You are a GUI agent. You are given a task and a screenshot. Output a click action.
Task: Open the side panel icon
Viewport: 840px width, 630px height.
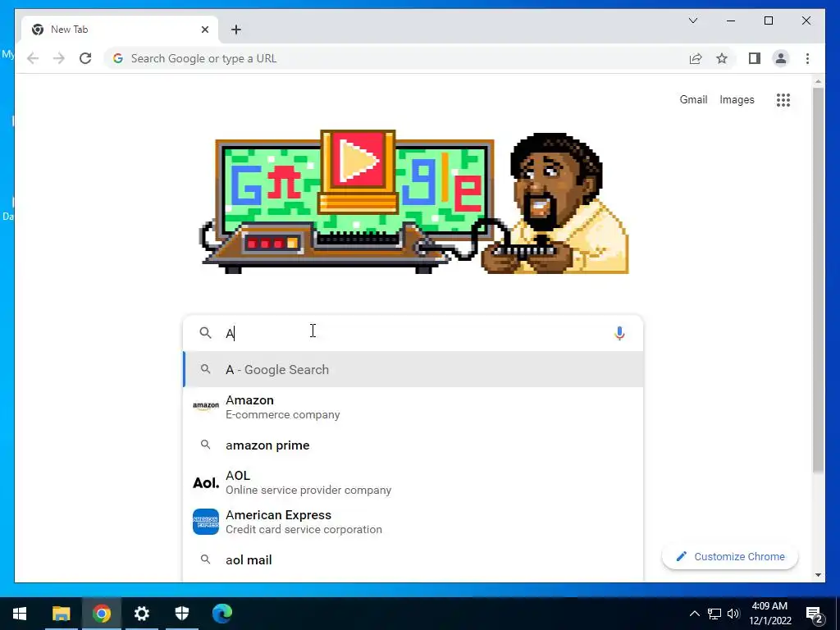pyautogui.click(x=755, y=58)
